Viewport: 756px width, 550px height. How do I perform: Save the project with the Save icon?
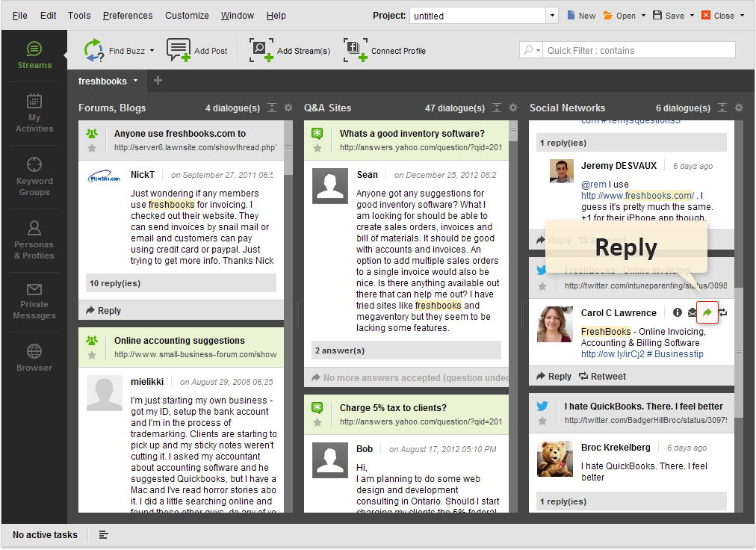(x=657, y=16)
